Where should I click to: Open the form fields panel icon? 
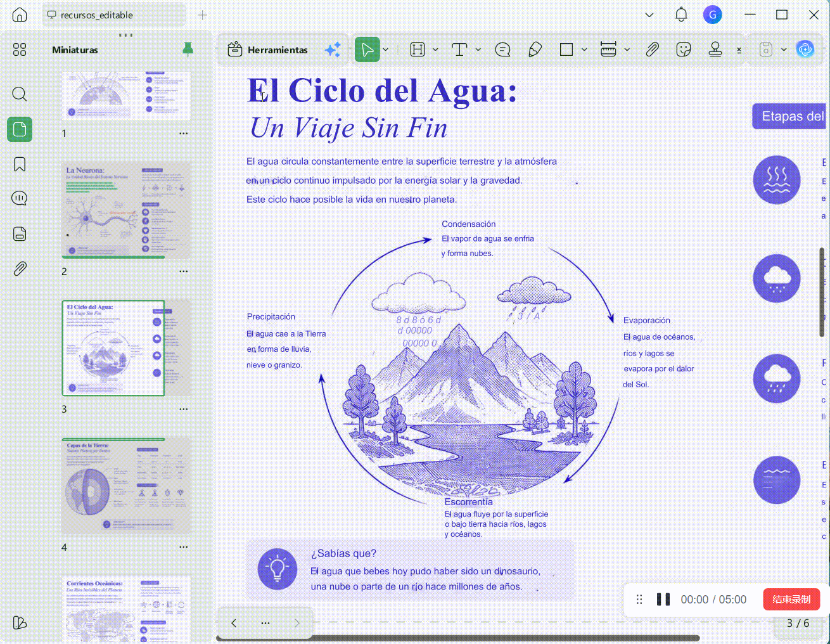click(20, 233)
